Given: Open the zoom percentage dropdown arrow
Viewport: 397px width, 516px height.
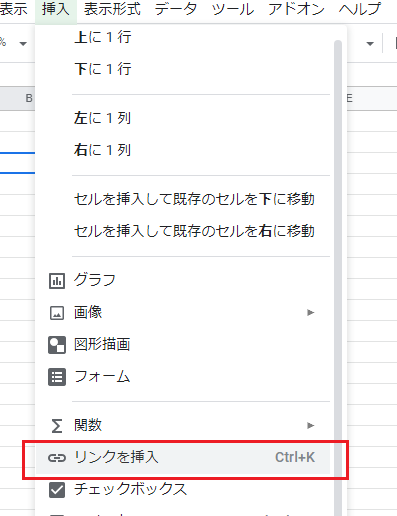Looking at the screenshot, I should (x=23, y=44).
